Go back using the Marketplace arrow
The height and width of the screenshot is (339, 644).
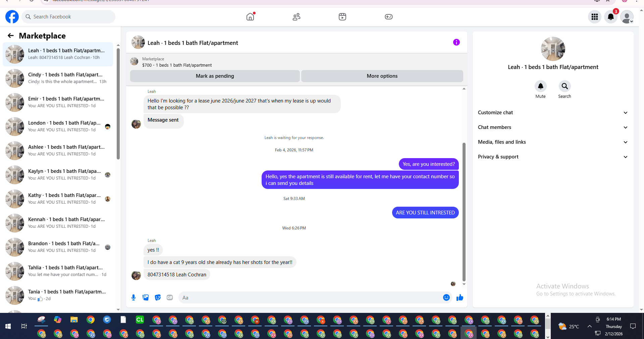11,36
